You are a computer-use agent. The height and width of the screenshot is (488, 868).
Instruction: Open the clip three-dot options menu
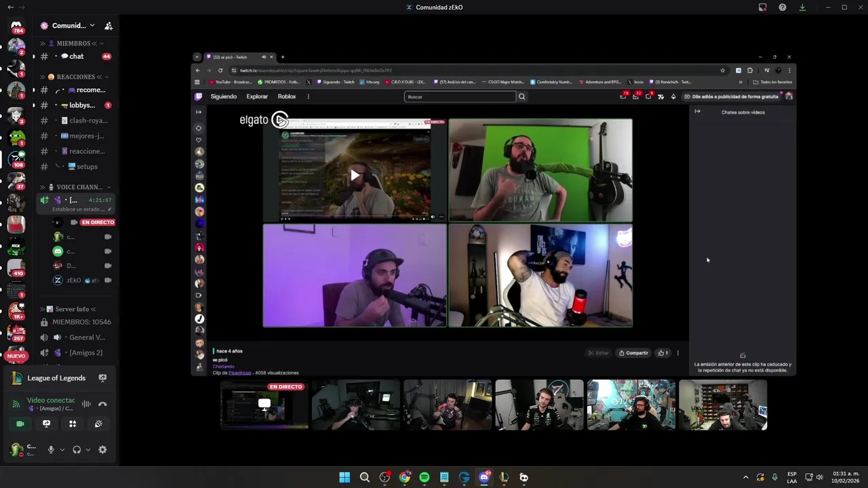click(677, 353)
